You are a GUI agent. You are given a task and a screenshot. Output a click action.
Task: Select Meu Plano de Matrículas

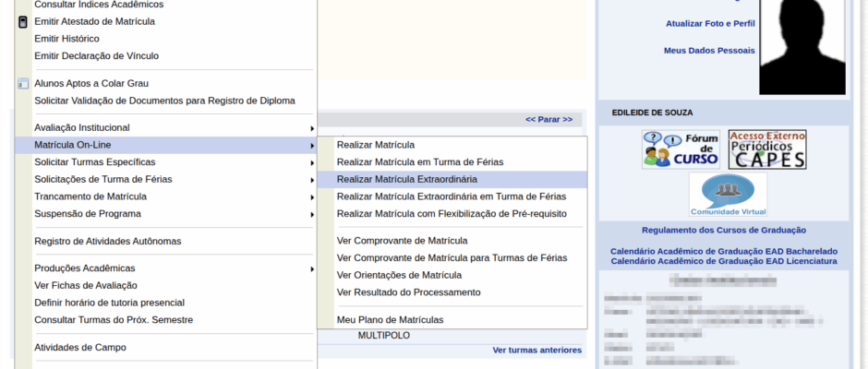tap(390, 320)
